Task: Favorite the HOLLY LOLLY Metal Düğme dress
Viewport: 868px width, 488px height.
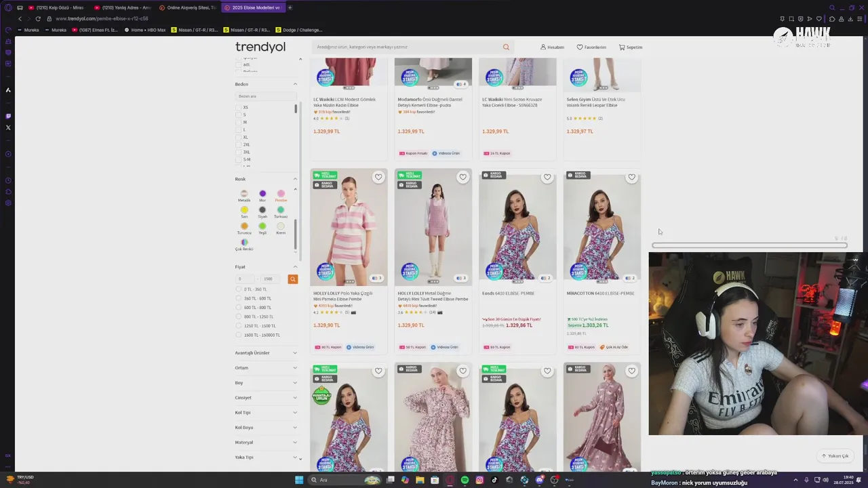Action: [x=462, y=177]
